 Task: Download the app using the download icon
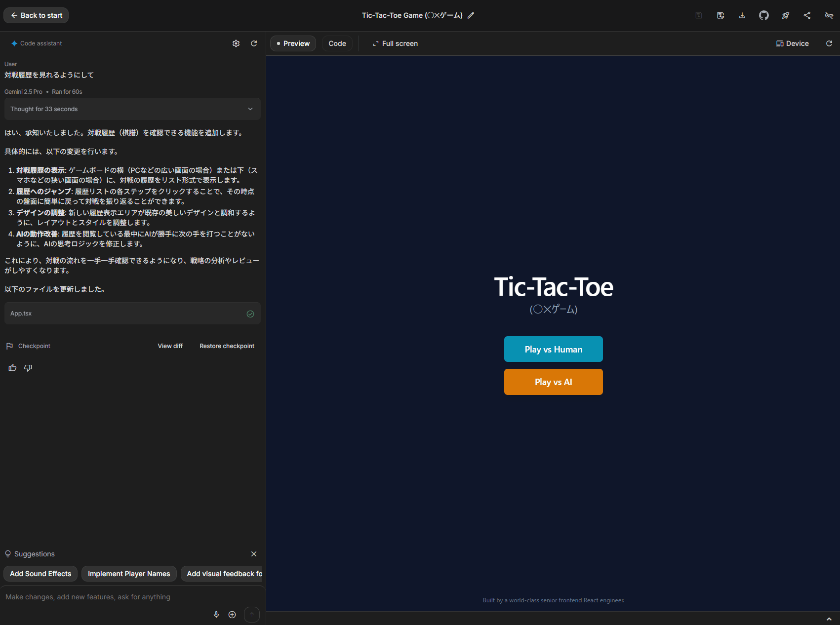pyautogui.click(x=742, y=15)
